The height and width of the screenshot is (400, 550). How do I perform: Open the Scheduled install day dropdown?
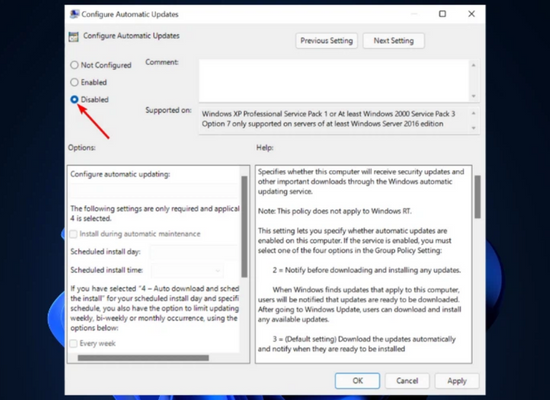194,252
